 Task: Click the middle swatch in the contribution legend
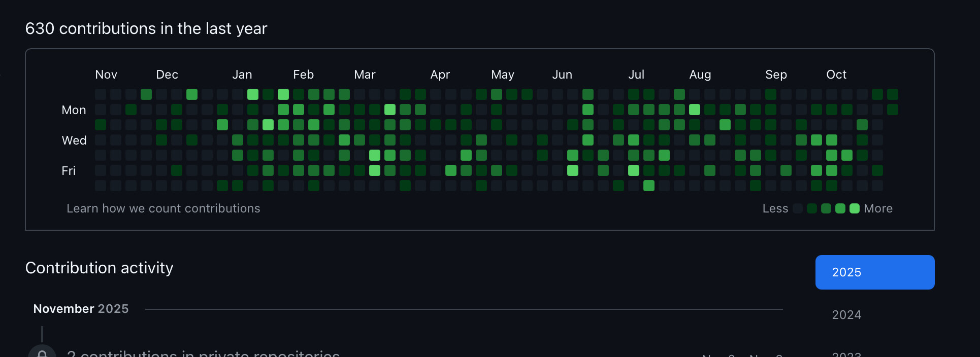[x=826, y=208]
